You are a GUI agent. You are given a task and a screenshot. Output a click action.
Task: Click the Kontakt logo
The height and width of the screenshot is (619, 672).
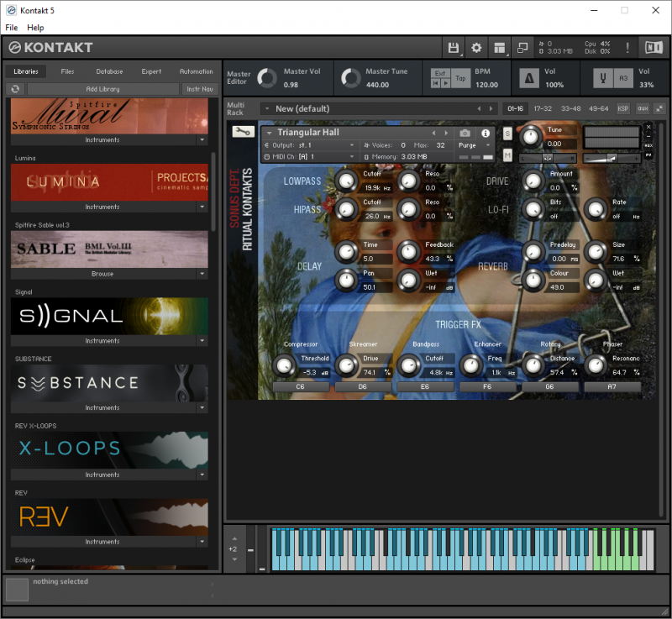50,48
